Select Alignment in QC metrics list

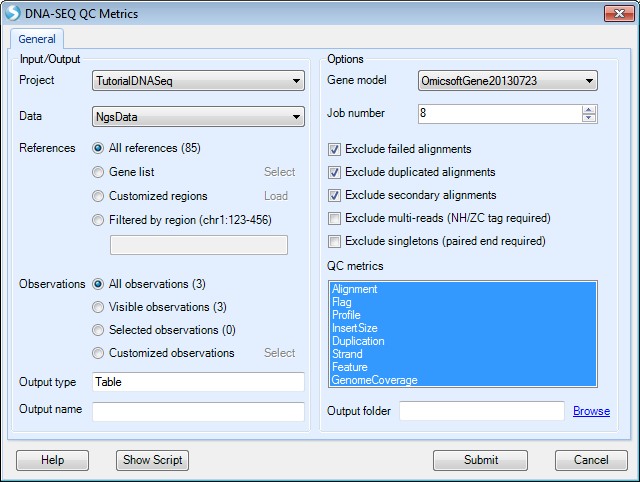463,289
